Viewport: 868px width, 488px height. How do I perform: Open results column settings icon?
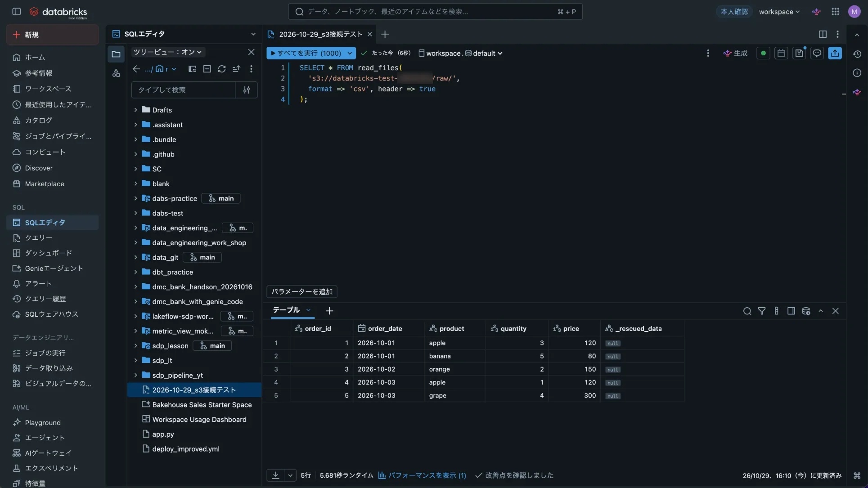tap(777, 311)
